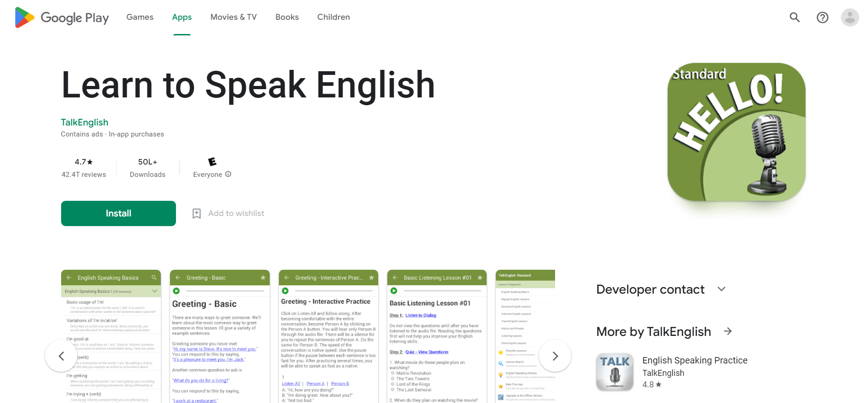Open English Speaking Basics screenshot
Screen dimensions: 868x403
tap(111, 336)
